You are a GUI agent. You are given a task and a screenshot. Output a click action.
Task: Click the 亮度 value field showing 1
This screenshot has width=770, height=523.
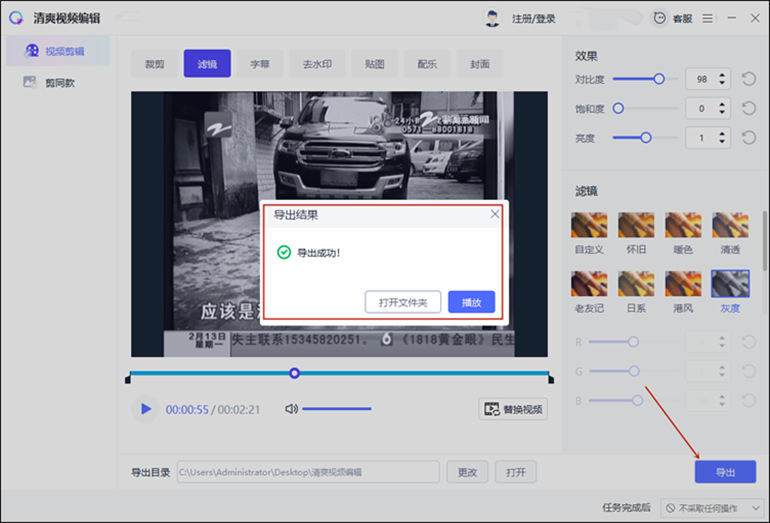[x=702, y=138]
